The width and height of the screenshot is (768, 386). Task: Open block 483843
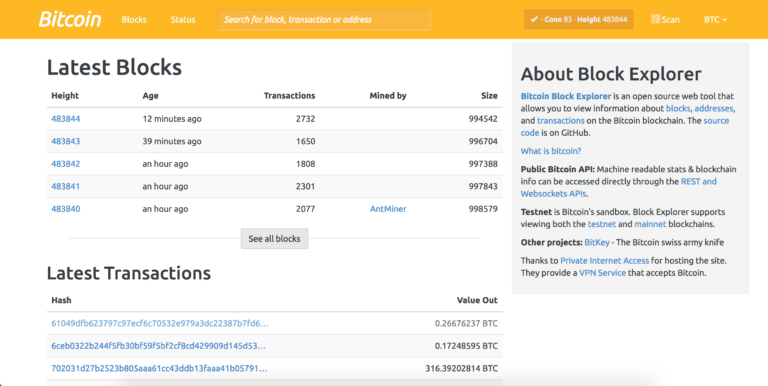click(x=66, y=141)
